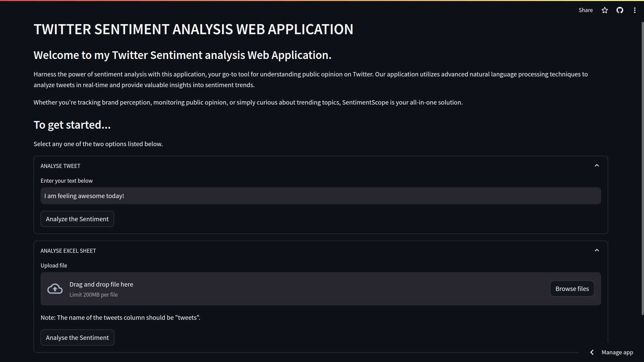Click the Limit 200MB per file text
The width and height of the screenshot is (644, 362).
94,295
